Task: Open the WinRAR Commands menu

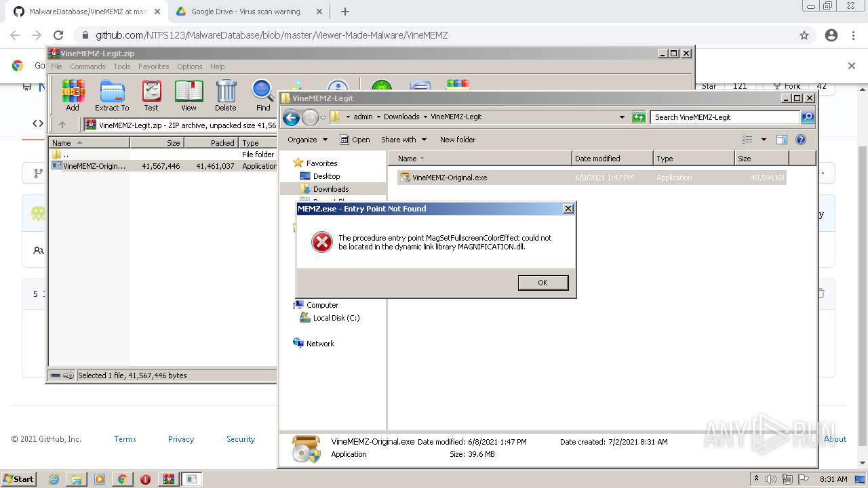Action: (x=87, y=66)
